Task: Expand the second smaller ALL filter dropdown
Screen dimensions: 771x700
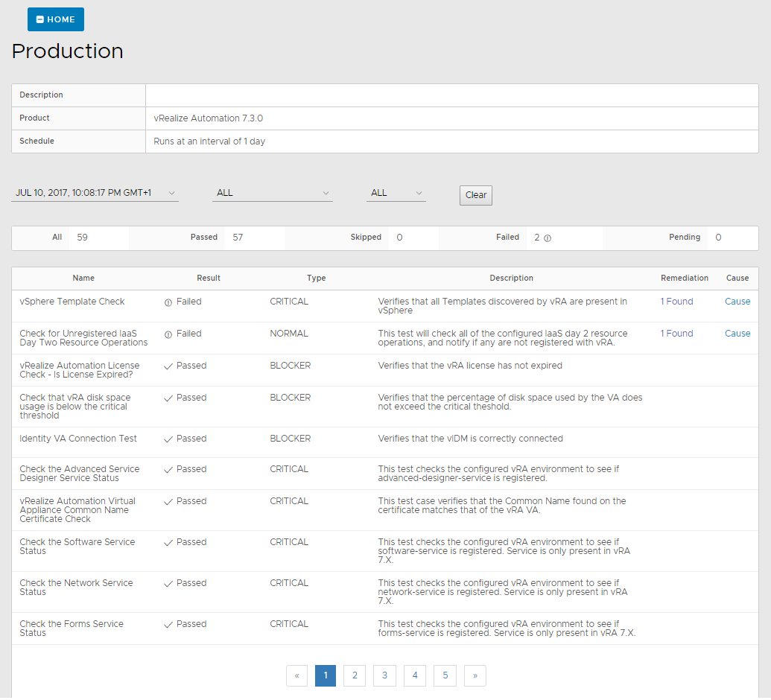Action: coord(396,193)
